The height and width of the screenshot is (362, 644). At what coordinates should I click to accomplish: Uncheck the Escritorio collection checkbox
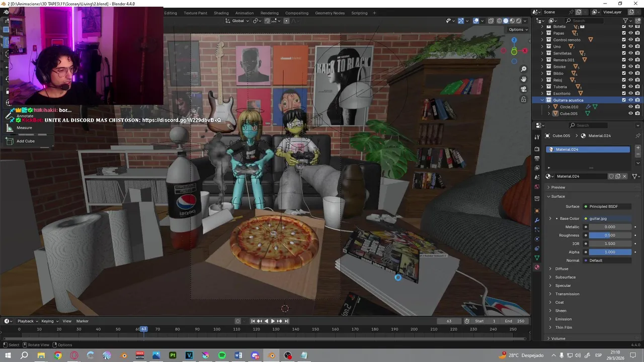pyautogui.click(x=624, y=94)
